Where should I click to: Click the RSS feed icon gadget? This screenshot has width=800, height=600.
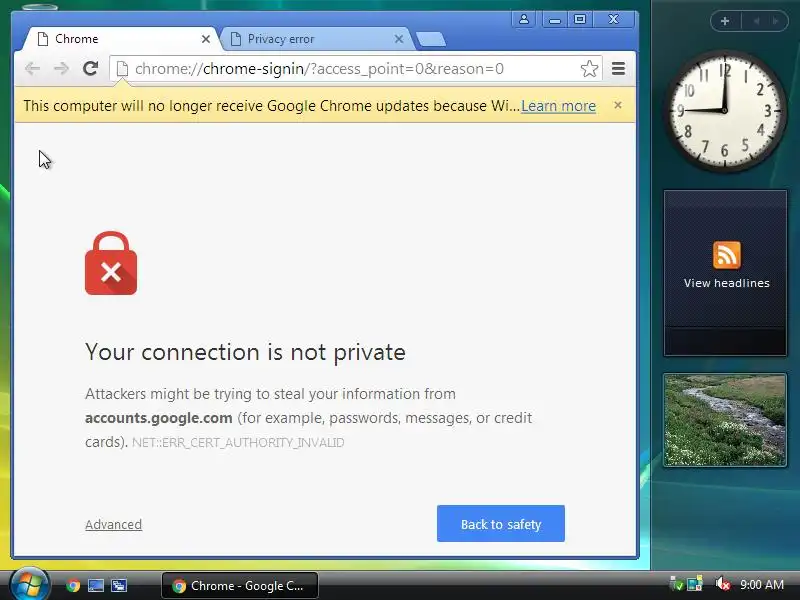(x=727, y=255)
